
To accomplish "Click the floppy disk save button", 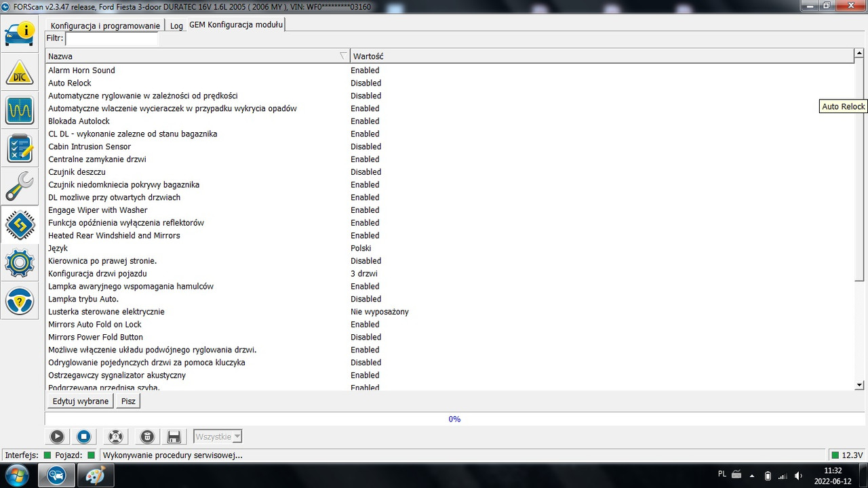I will (x=174, y=437).
